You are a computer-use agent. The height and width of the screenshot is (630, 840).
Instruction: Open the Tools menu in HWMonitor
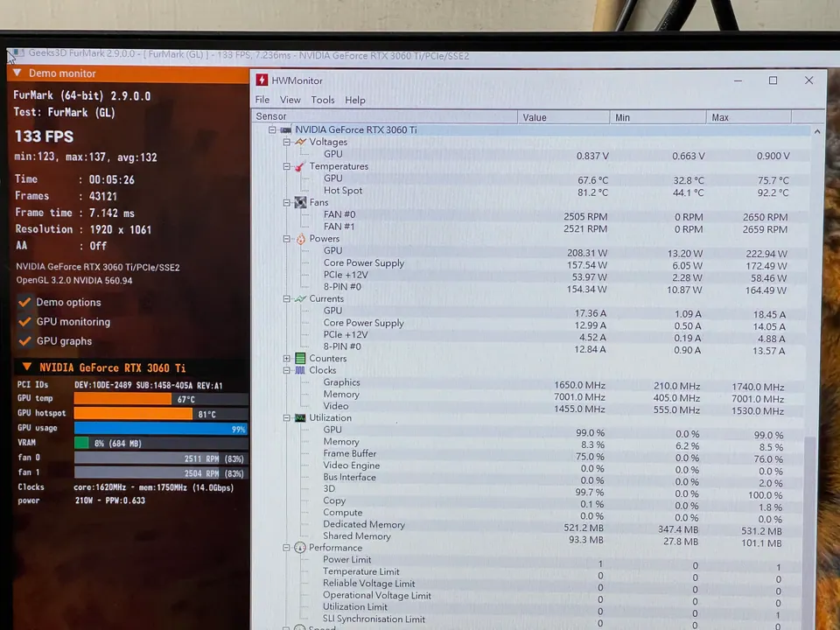click(x=323, y=100)
